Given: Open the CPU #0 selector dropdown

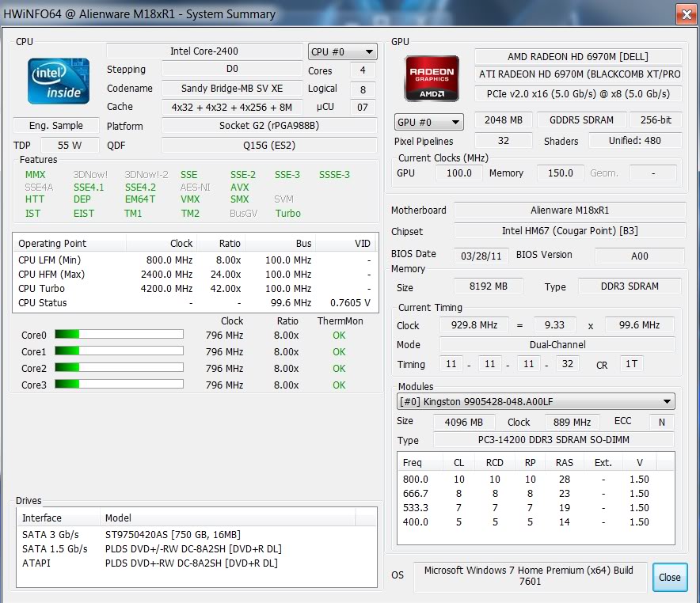Looking at the screenshot, I should pyautogui.click(x=342, y=51).
